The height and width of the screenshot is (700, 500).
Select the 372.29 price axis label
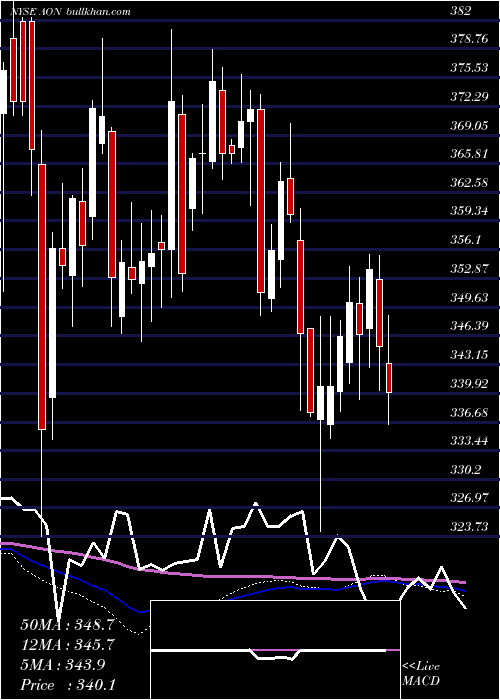[469, 97]
